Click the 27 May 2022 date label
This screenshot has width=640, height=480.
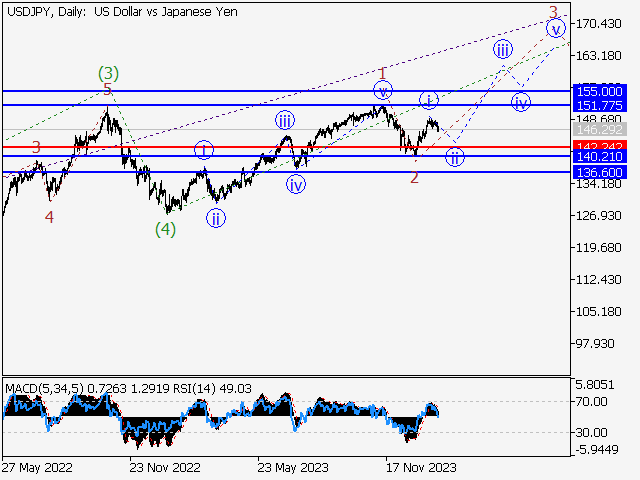37,467
